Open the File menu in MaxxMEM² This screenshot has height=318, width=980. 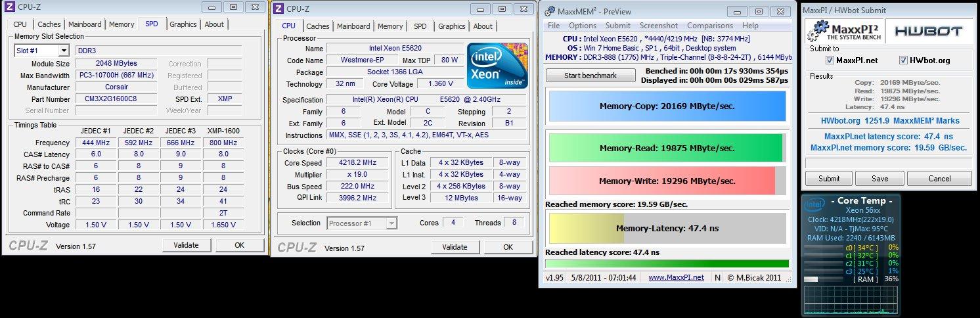(554, 26)
